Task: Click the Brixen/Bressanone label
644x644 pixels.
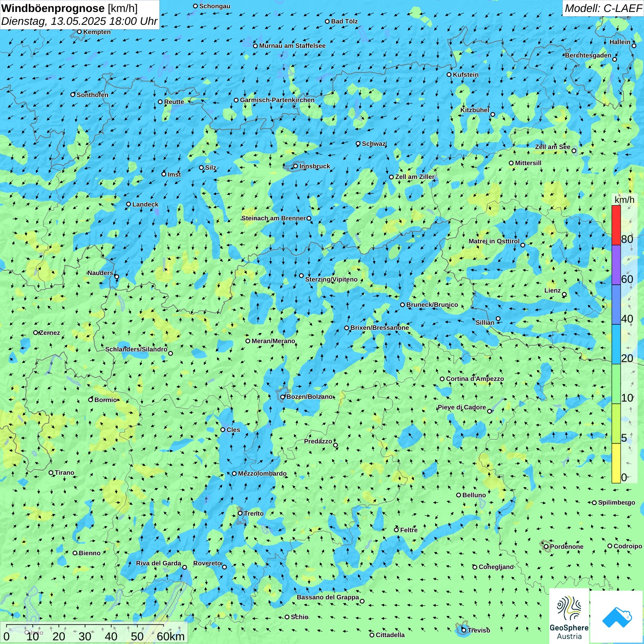Action: click(379, 328)
